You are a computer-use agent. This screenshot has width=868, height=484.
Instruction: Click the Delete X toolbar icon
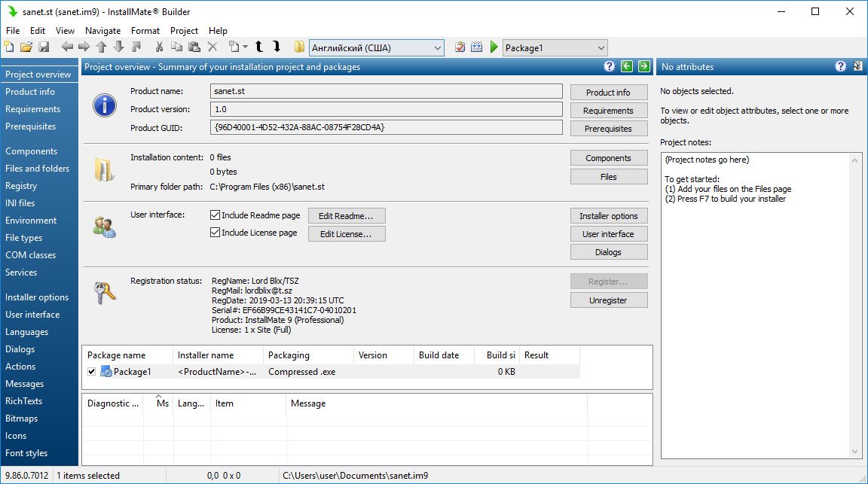tap(212, 47)
